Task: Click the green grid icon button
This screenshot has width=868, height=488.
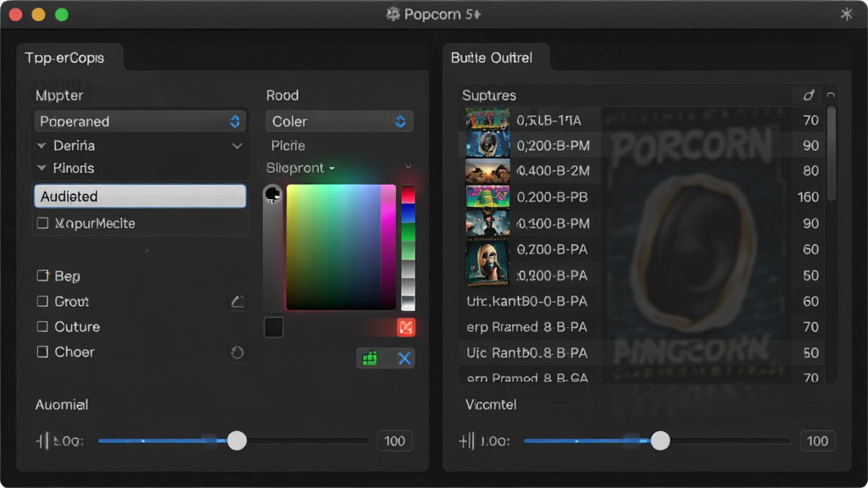Action: pyautogui.click(x=370, y=358)
